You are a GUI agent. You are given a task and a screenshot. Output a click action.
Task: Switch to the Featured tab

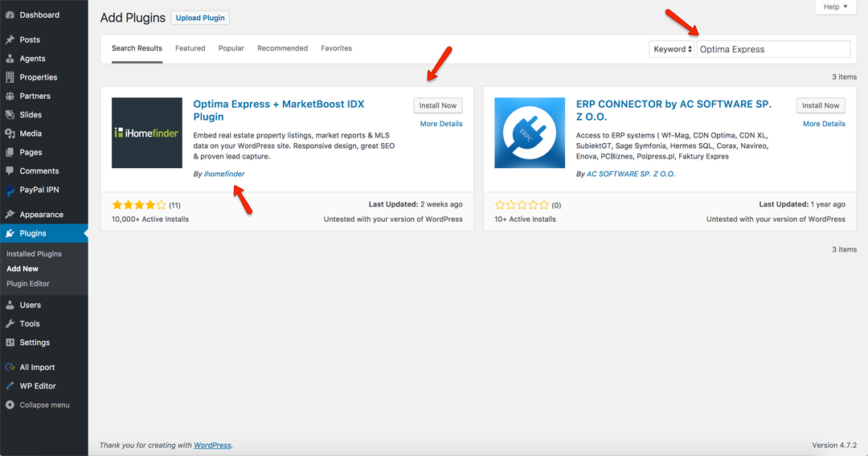tap(190, 48)
